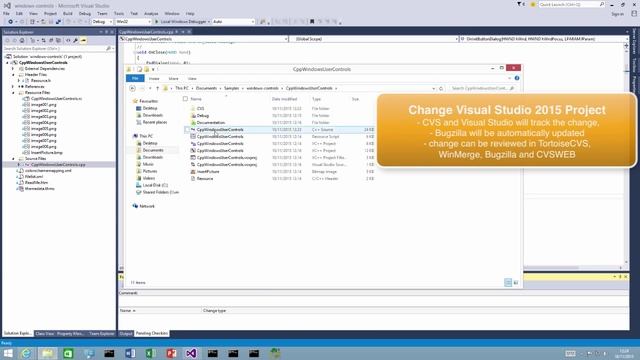Viewport: 640px width, 360px height.
Task: Open Internet Explorer from the taskbar
Action: 26,353
